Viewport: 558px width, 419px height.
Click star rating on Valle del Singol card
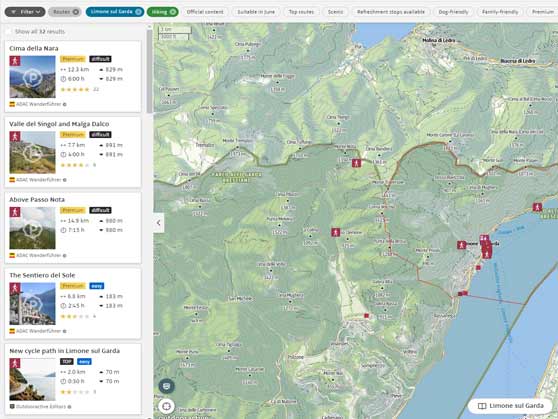click(x=75, y=165)
